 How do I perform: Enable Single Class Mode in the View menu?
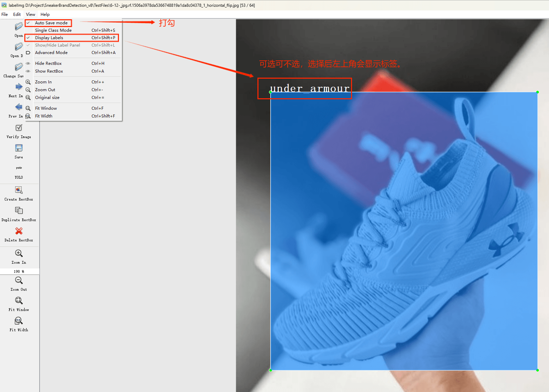coord(73,30)
